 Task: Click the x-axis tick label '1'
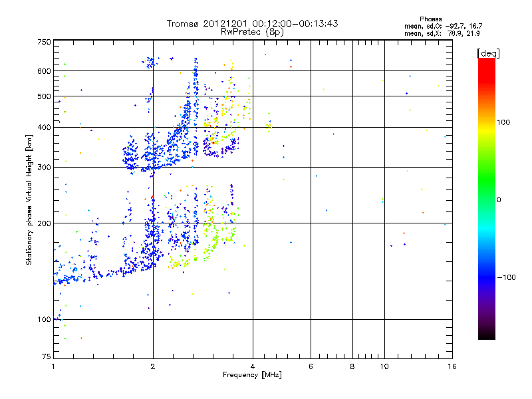tap(53, 366)
